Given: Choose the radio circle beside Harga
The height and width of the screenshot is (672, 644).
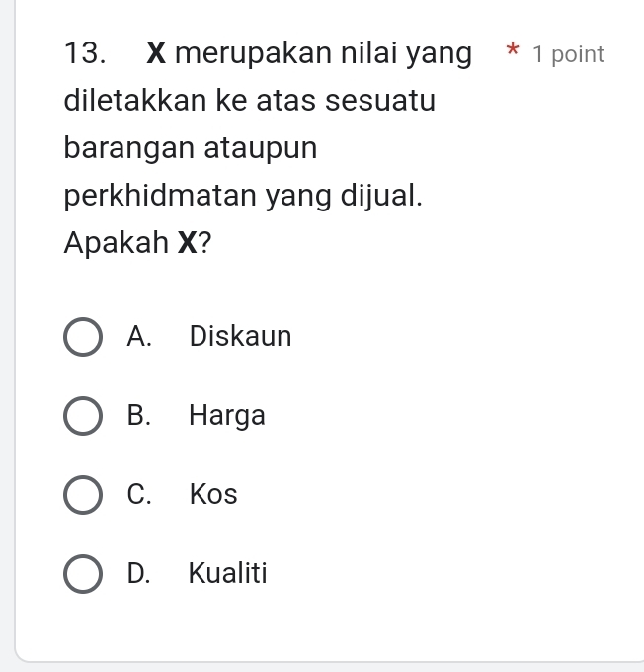Looking at the screenshot, I should tap(83, 416).
